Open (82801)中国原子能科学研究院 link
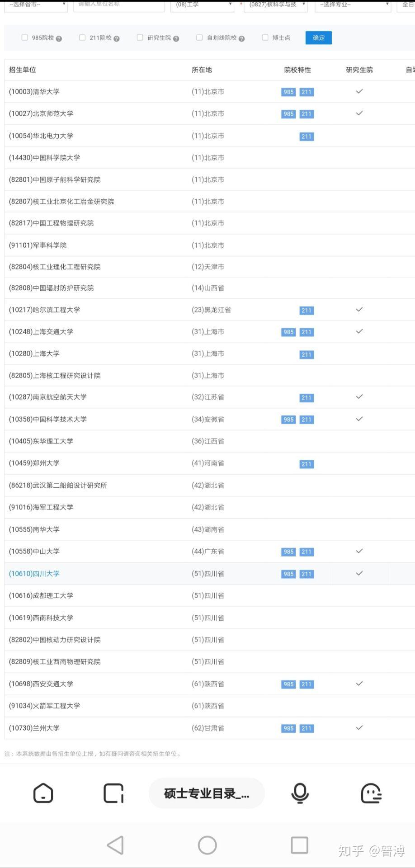 (x=55, y=180)
